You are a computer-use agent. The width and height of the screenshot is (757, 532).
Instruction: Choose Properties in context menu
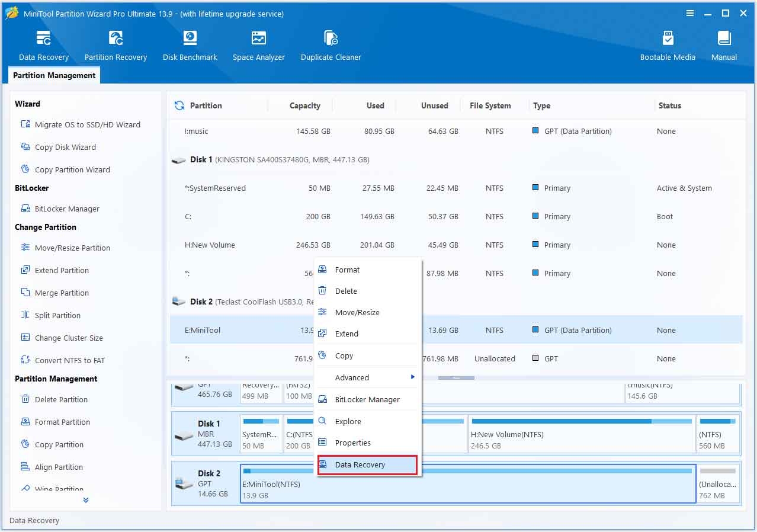click(x=367, y=443)
